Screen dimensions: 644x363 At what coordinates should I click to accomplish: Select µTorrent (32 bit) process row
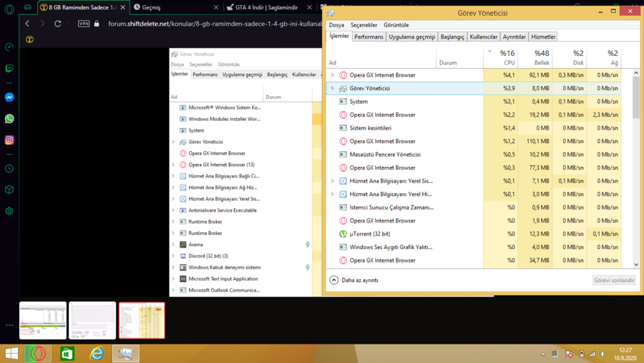[474, 234]
